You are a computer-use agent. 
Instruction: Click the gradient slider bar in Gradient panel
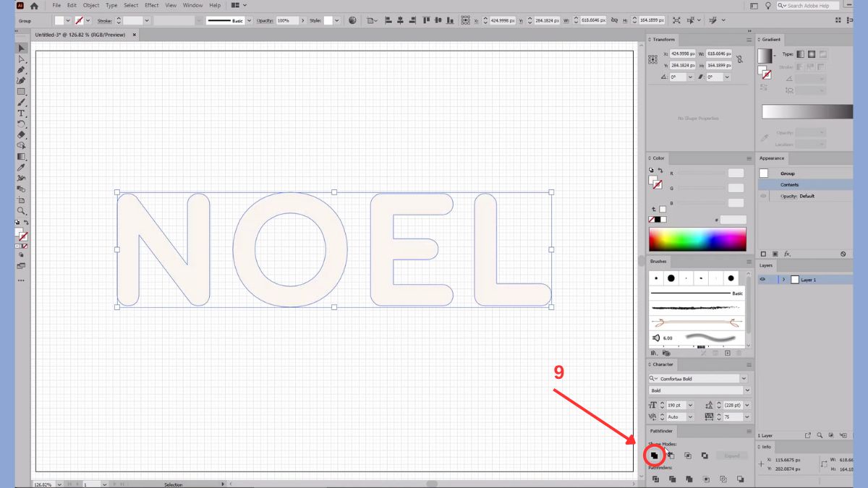807,112
